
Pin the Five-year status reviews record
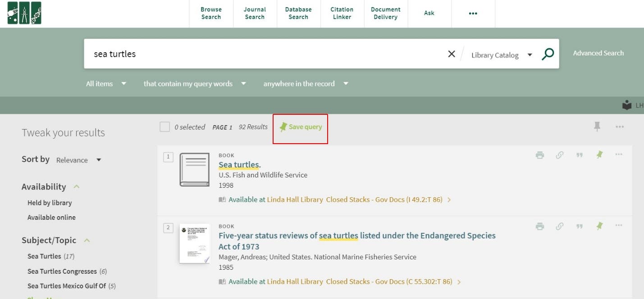coord(599,226)
